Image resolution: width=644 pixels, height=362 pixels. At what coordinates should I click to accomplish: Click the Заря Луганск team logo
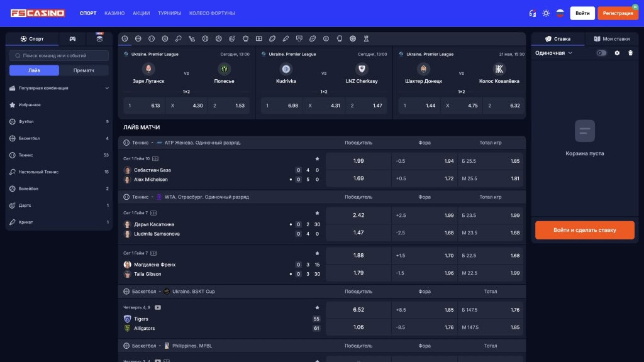(x=148, y=69)
